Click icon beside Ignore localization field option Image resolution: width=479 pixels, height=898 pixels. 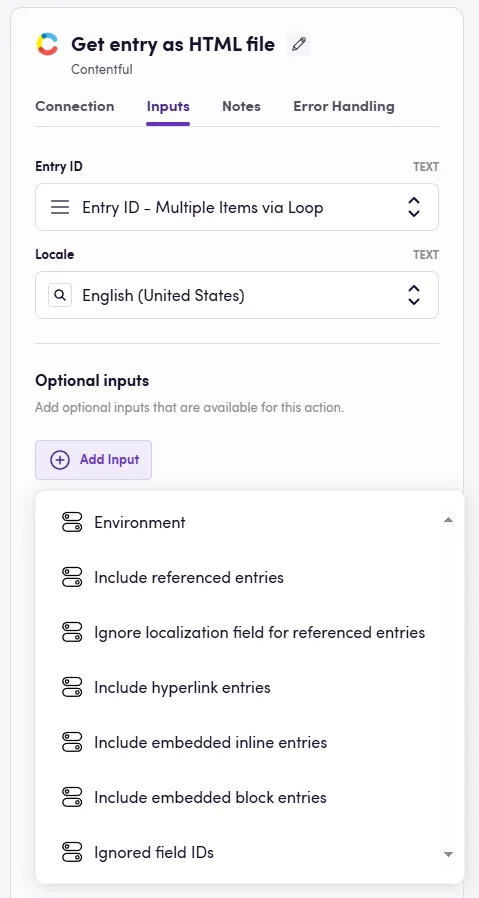(72, 632)
